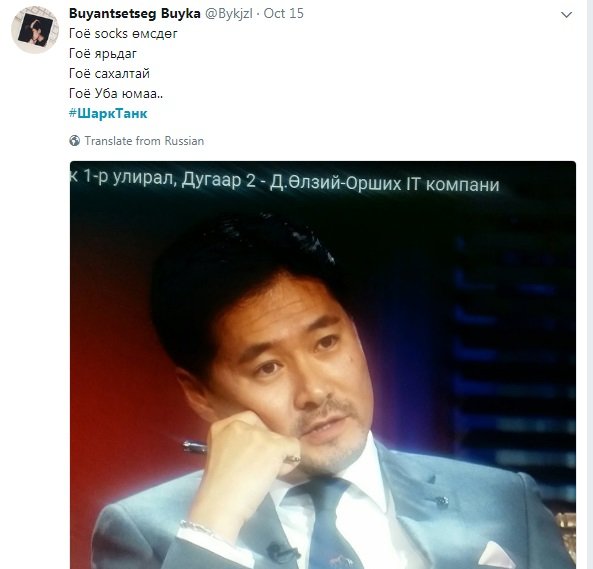
Task: Open Buyantsetseg Buyka's profile avatar
Action: (35, 30)
